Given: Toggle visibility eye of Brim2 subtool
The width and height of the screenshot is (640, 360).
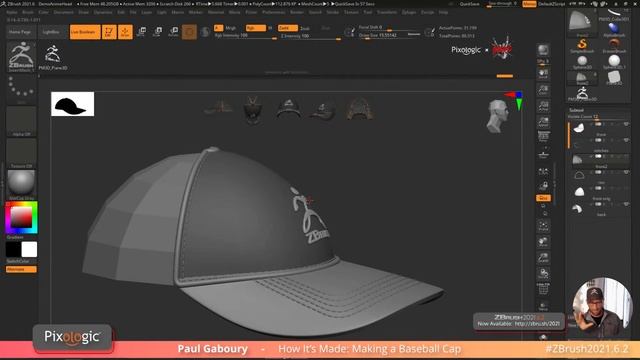Looking at the screenshot, I should coord(626,156).
